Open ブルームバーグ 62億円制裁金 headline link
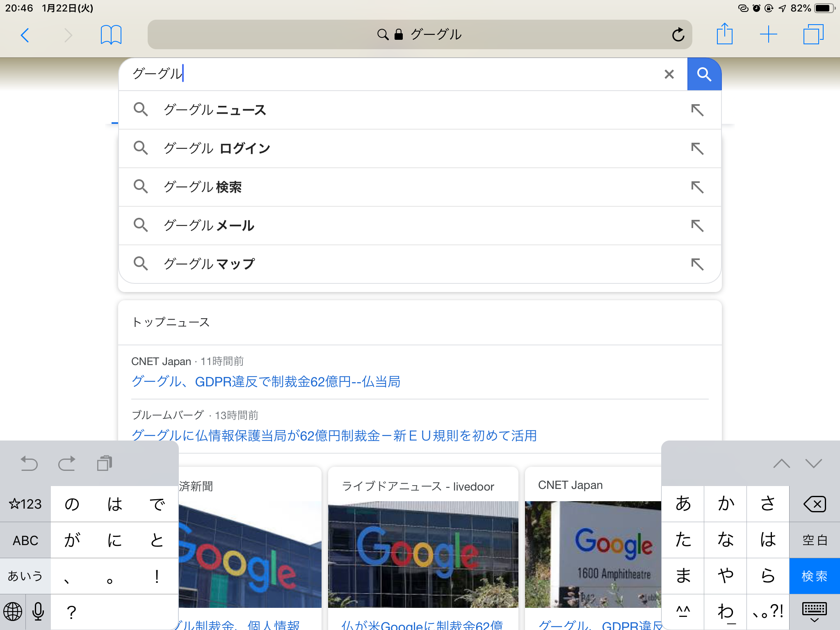Viewport: 840px width, 630px height. [334, 435]
